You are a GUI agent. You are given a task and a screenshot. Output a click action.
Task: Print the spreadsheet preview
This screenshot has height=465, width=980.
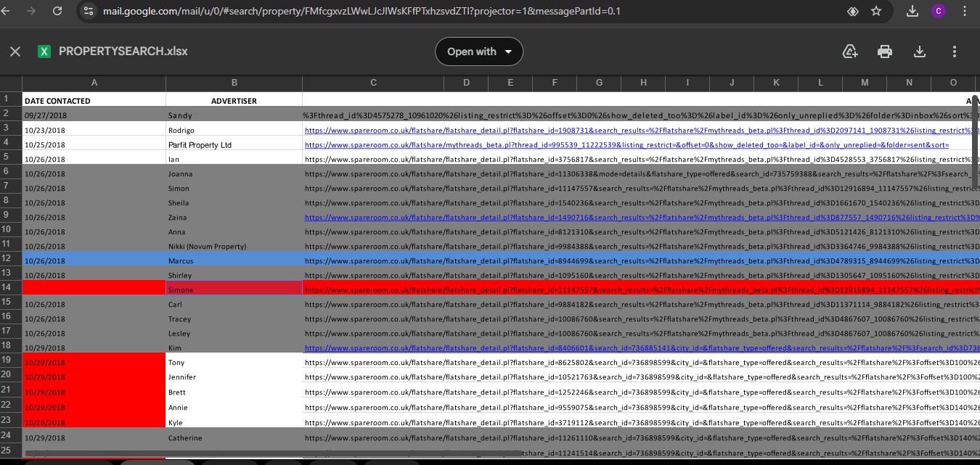click(884, 52)
